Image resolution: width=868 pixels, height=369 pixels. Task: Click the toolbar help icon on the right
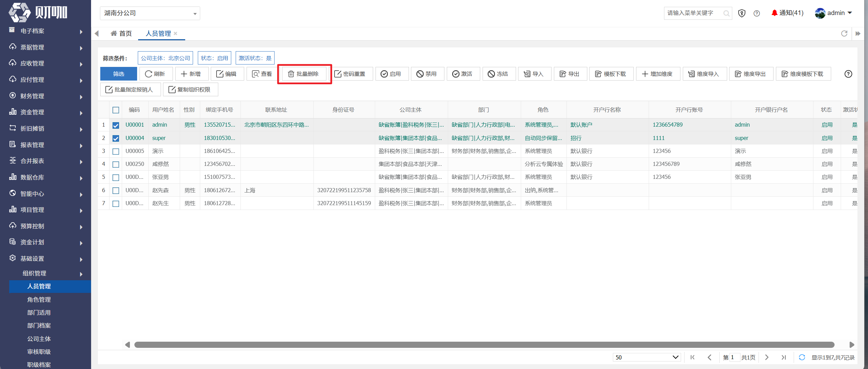click(848, 74)
